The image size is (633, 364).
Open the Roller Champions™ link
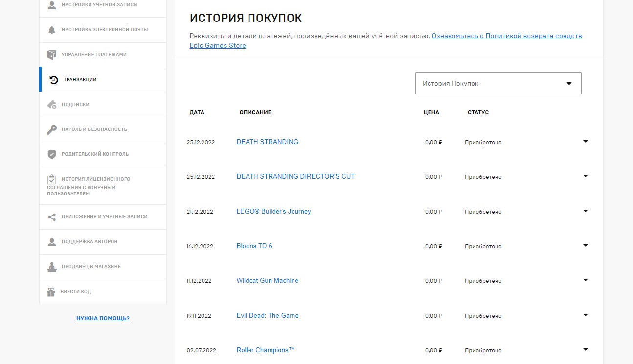pos(266,350)
